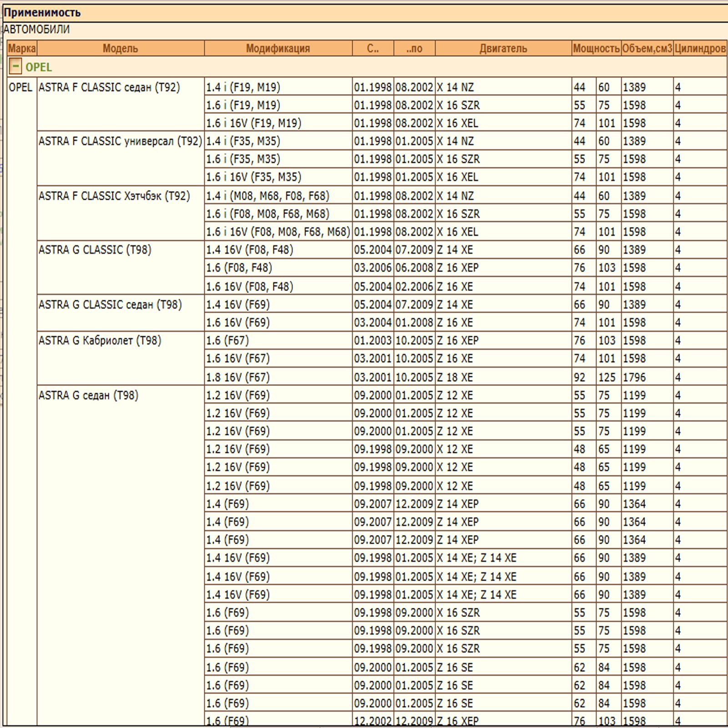Click the Мощность column header
This screenshot has width=728, height=728.
click(596, 48)
